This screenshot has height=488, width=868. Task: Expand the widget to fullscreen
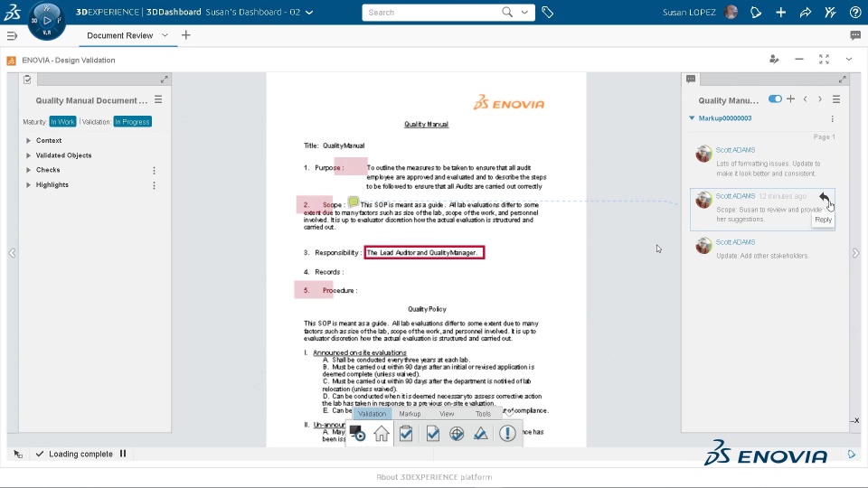[825, 60]
